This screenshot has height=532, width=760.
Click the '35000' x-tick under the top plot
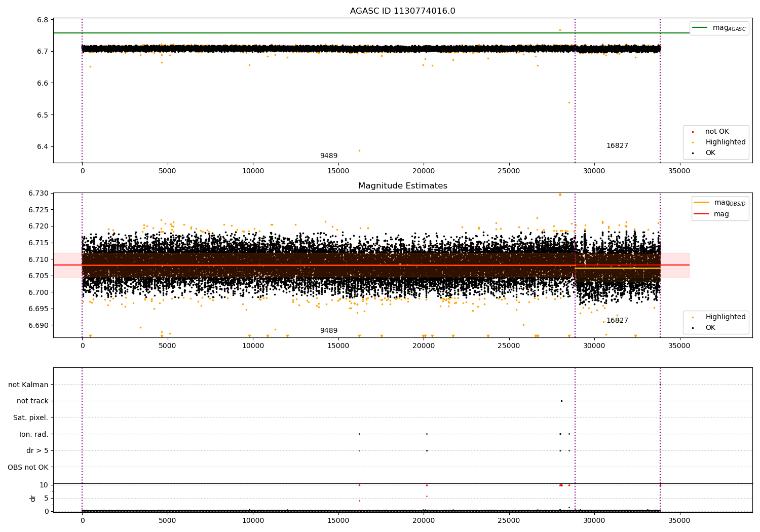click(x=679, y=171)
